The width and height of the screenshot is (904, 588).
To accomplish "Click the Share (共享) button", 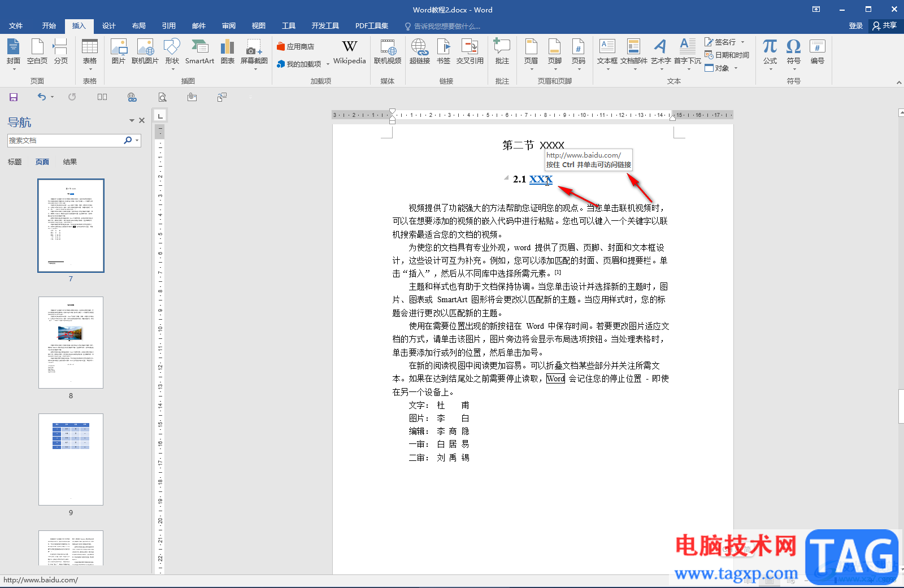I will pyautogui.click(x=885, y=25).
